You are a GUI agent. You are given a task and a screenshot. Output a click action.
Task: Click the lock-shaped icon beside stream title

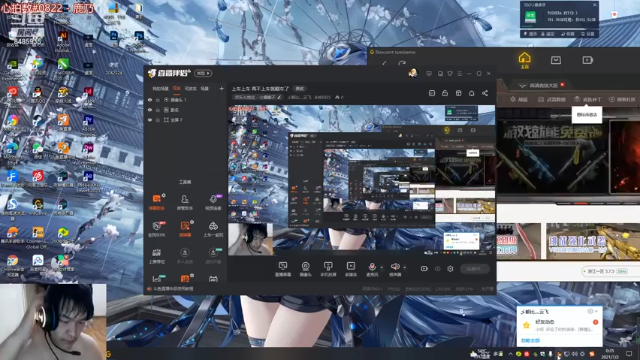click(x=445, y=93)
